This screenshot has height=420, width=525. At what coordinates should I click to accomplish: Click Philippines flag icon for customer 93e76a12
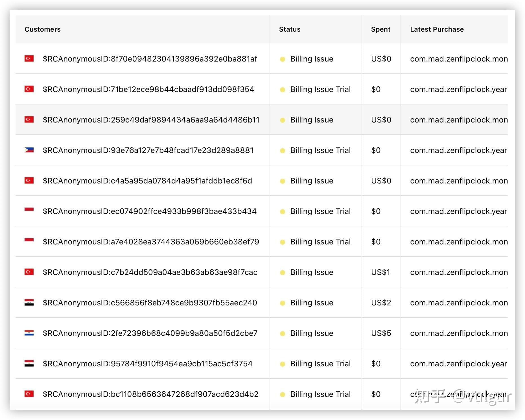click(x=29, y=150)
